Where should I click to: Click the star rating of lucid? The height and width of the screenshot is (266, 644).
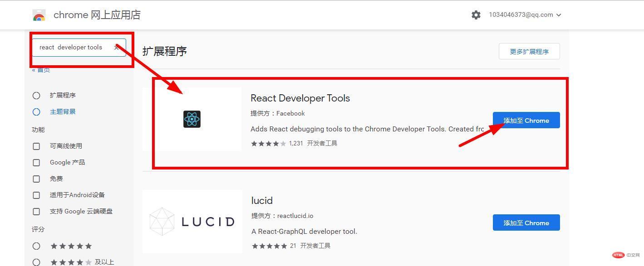point(269,246)
